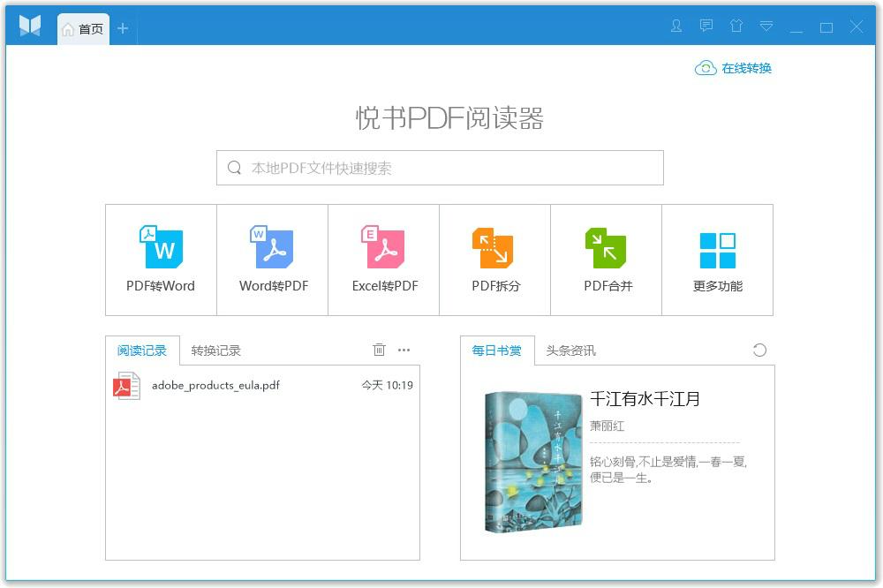Refresh the 每日书赏 recommendation
This screenshot has height=588, width=883.
coord(759,350)
